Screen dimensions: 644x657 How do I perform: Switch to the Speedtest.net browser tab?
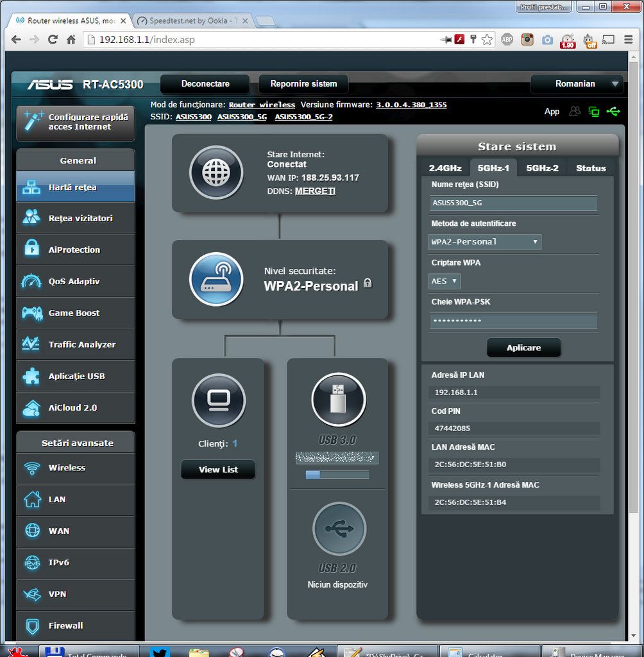[193, 21]
